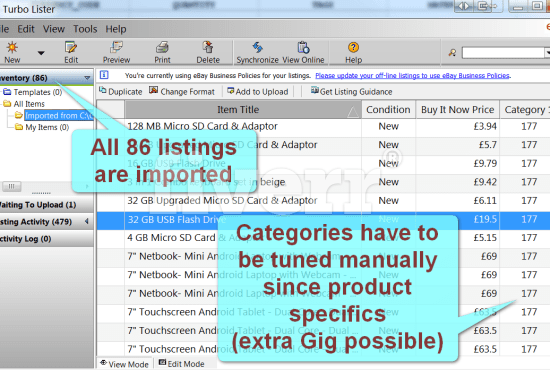
Task: Select the Templates (0) folder
Action: 33,92
